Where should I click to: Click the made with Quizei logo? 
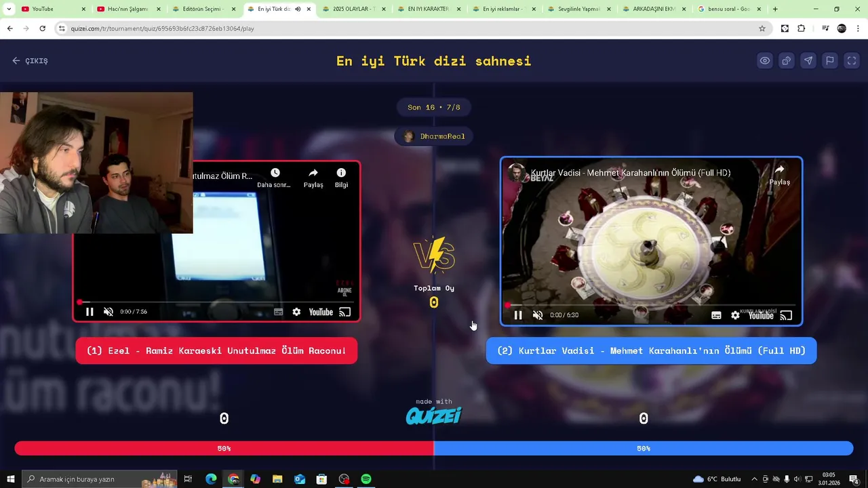434,412
